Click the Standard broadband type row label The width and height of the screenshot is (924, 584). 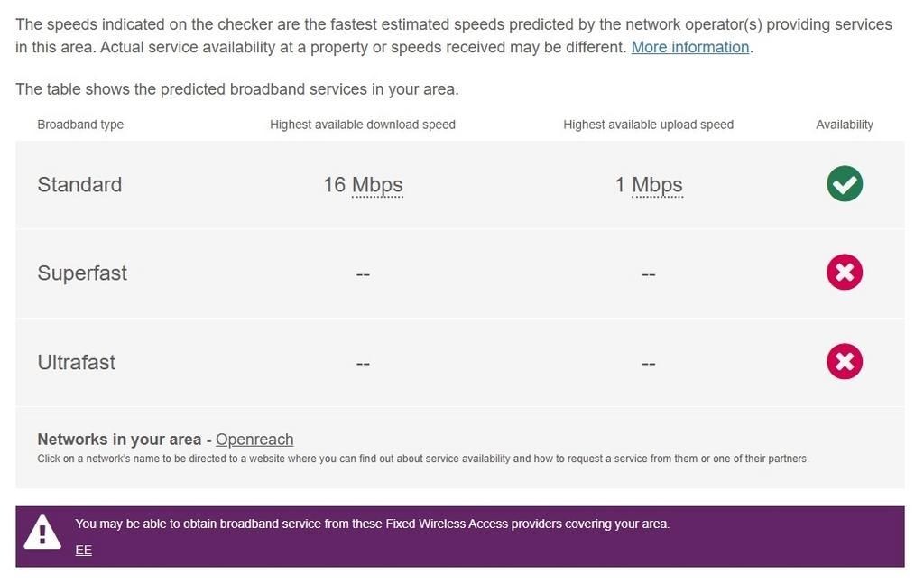(79, 185)
